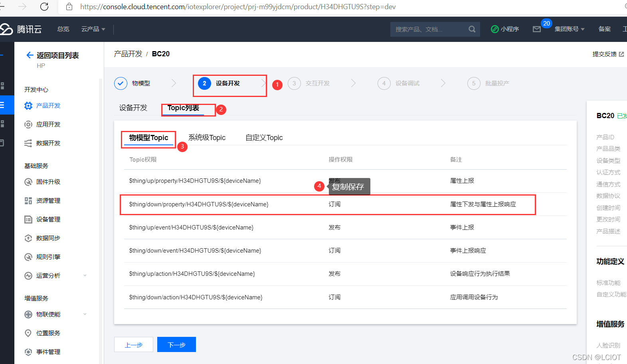Open the 集团账号 account dropdown
The height and width of the screenshot is (364, 627).
(x=570, y=29)
